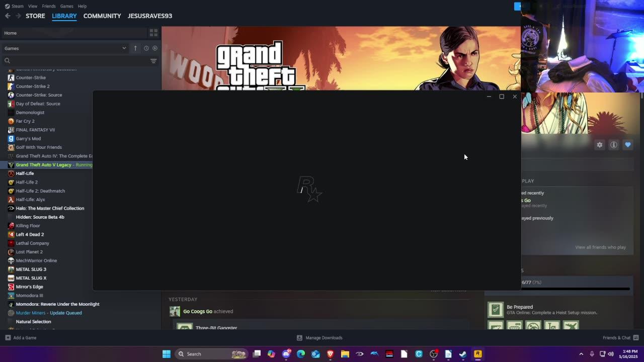Click the MechWarrior Online icon
This screenshot has width=644, height=362.
point(11,260)
